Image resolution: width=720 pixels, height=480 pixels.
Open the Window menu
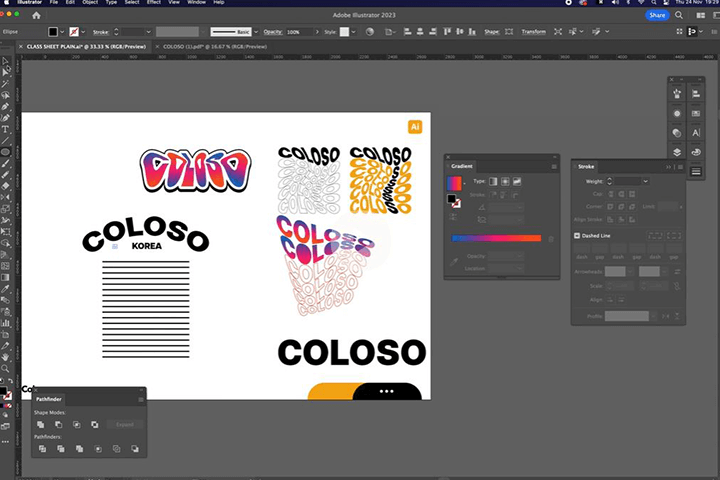[x=196, y=2]
